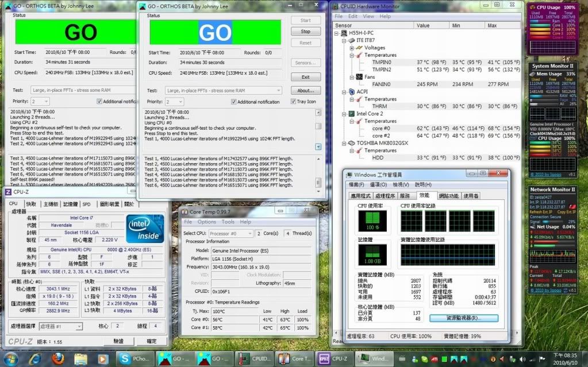Screen dimensions: 588x367
Task: Open CPUID Hardware Monitor taskbar button
Action: coord(253,359)
